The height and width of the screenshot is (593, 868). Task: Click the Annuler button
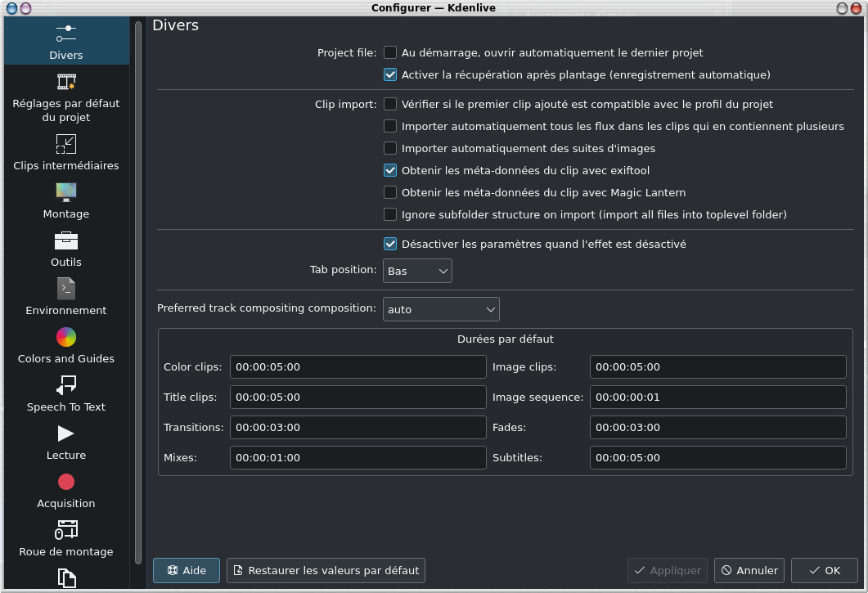(749, 570)
